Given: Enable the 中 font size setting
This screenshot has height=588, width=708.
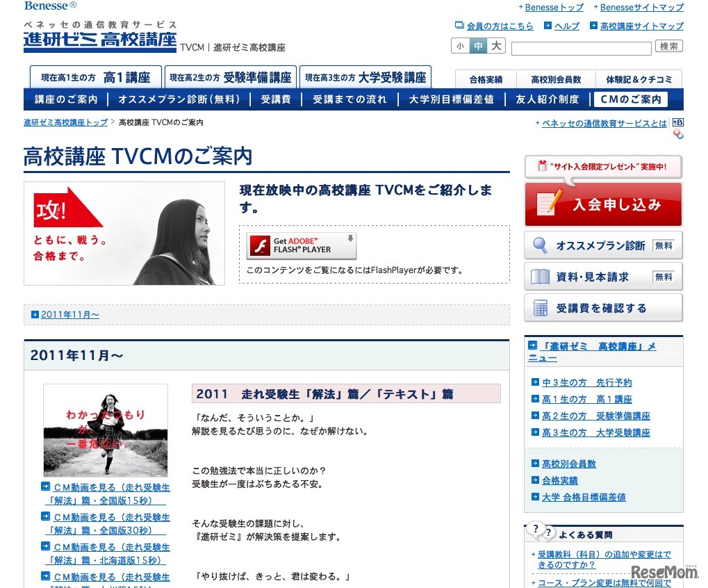Looking at the screenshot, I should [478, 45].
